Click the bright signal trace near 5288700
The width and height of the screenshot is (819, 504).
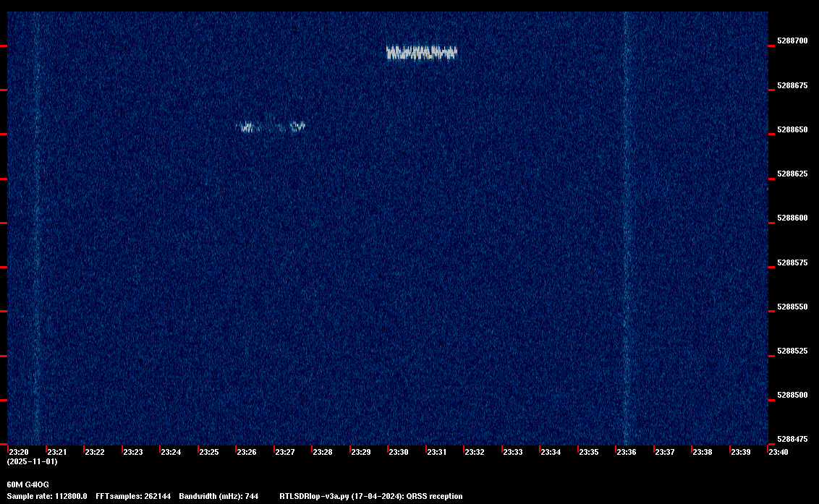coord(422,52)
